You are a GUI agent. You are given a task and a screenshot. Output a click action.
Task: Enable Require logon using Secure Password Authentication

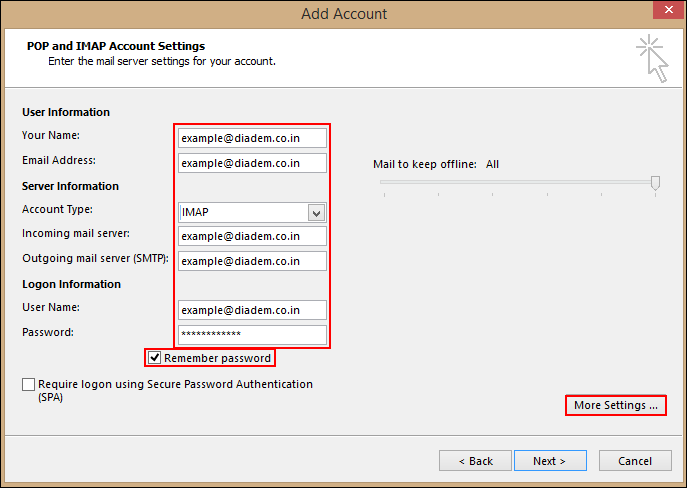28,385
